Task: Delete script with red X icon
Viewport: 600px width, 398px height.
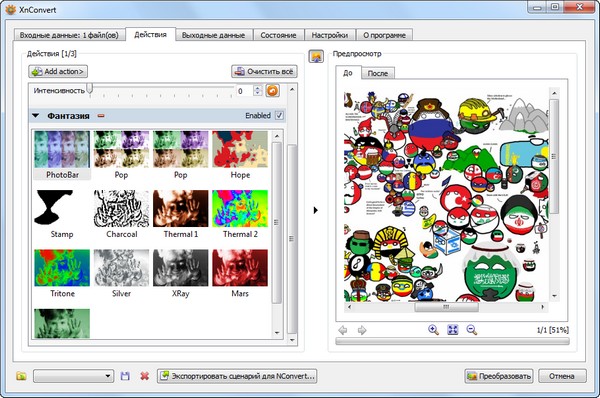Action: click(145, 376)
